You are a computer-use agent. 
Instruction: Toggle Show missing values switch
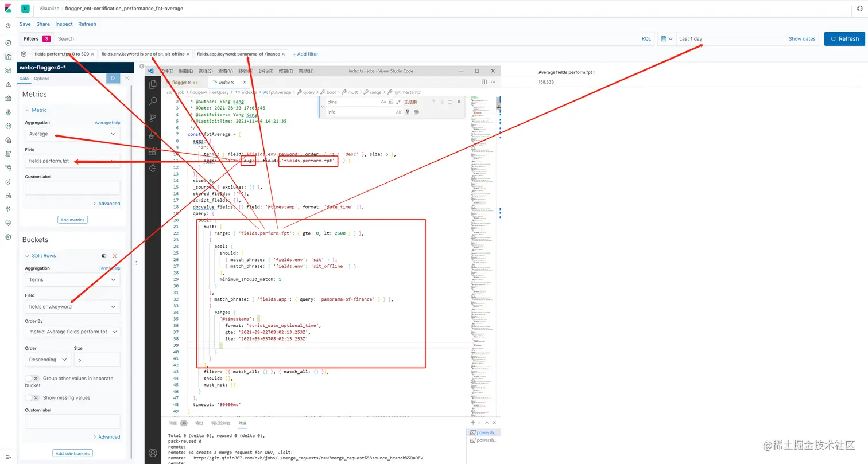click(x=33, y=397)
